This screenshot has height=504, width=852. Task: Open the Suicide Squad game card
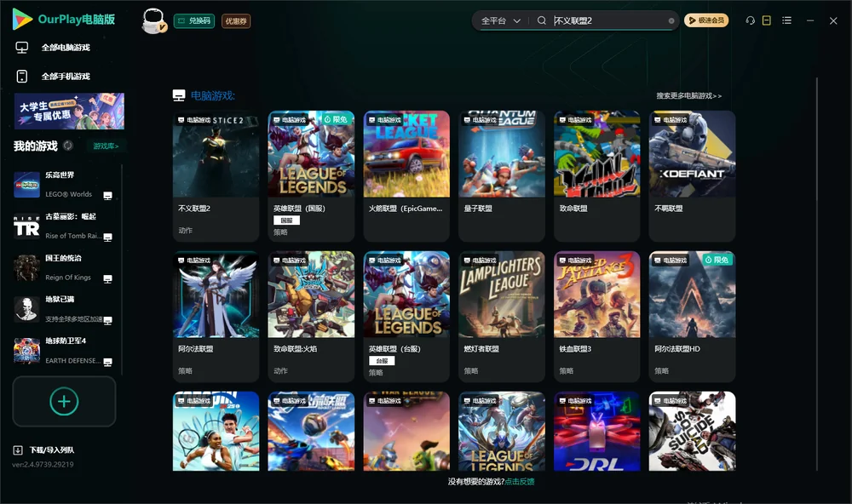(x=692, y=432)
